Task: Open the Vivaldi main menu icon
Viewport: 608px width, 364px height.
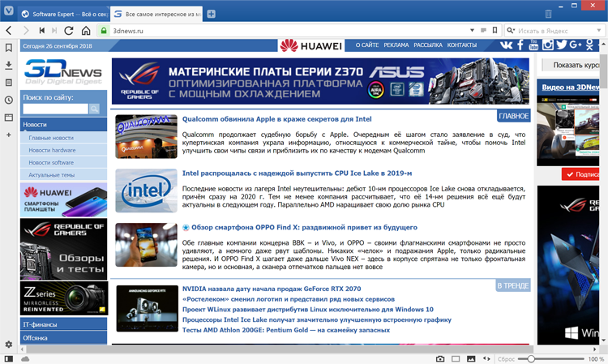Action: coord(9,11)
